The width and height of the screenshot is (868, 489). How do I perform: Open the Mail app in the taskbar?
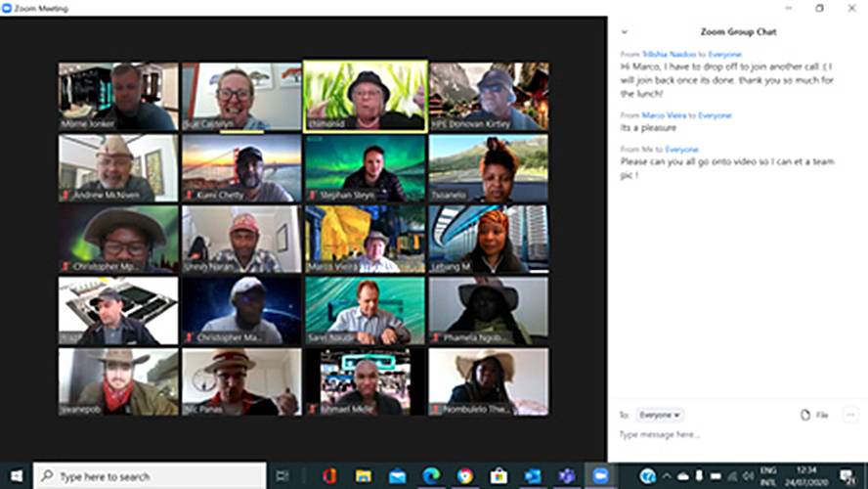coord(397,476)
